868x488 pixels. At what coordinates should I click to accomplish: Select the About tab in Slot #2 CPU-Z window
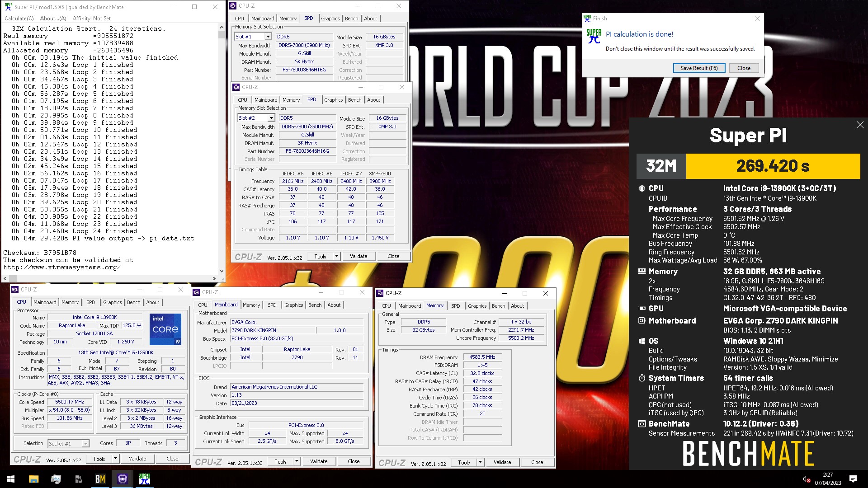(373, 100)
